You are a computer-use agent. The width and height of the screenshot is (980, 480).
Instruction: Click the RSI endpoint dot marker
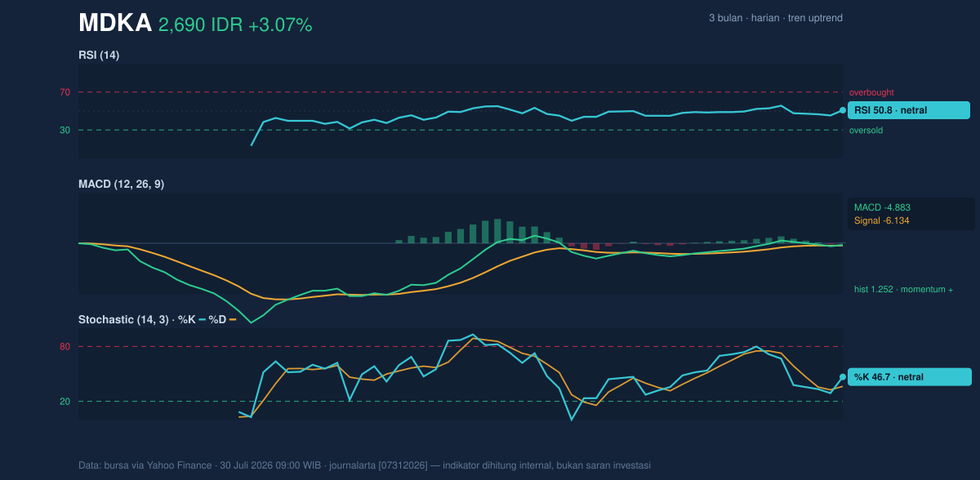coord(843,110)
